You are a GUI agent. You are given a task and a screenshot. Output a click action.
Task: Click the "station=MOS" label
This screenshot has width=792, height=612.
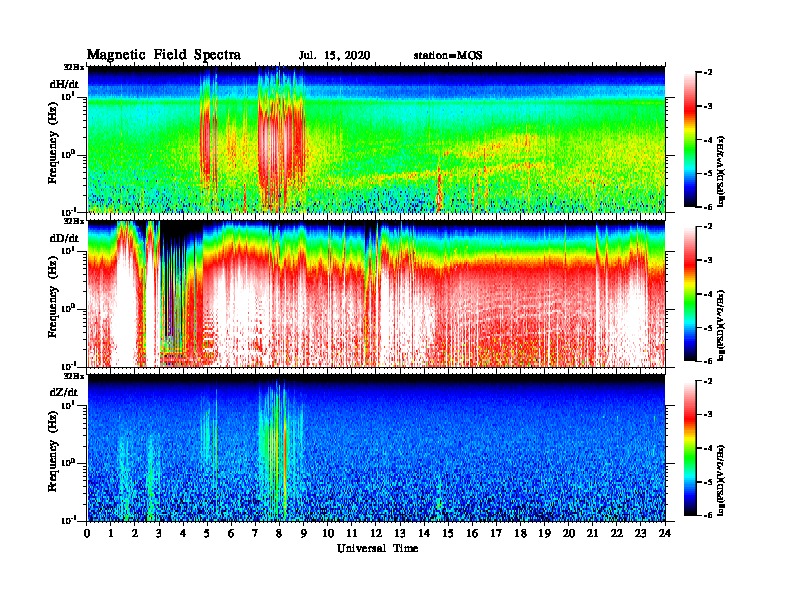pos(448,56)
